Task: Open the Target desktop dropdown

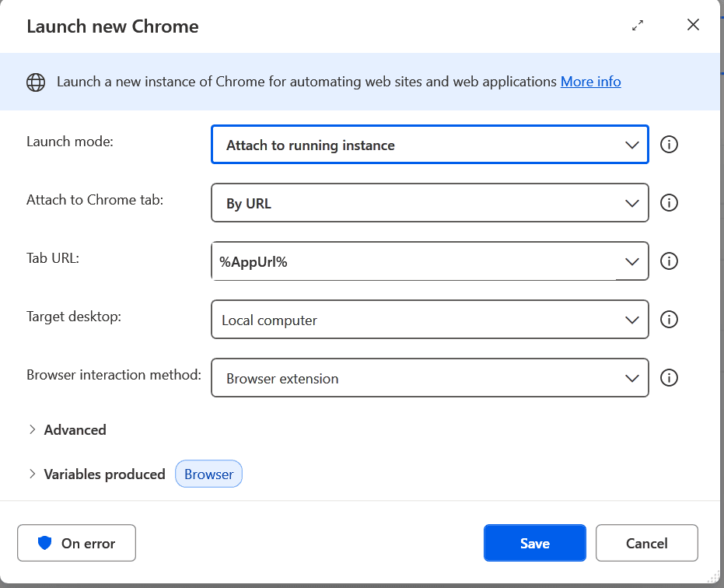Action: click(x=430, y=320)
